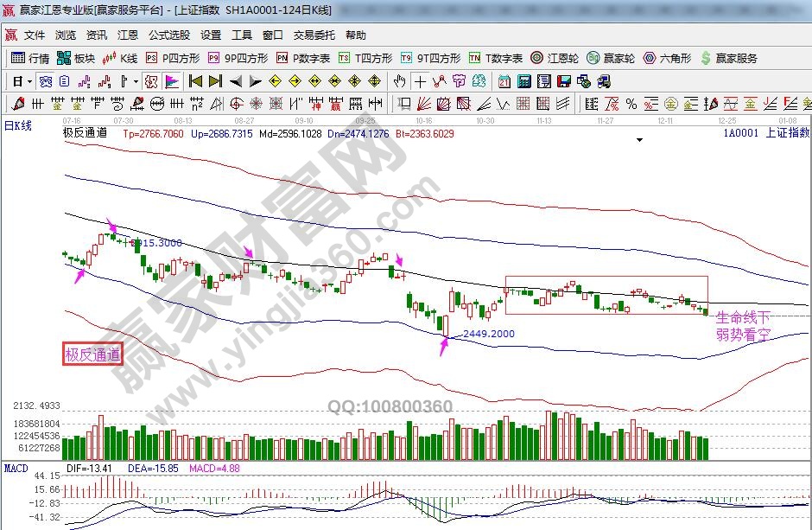Select the hand pan tool
This screenshot has height=530, width=812.
point(399,81)
